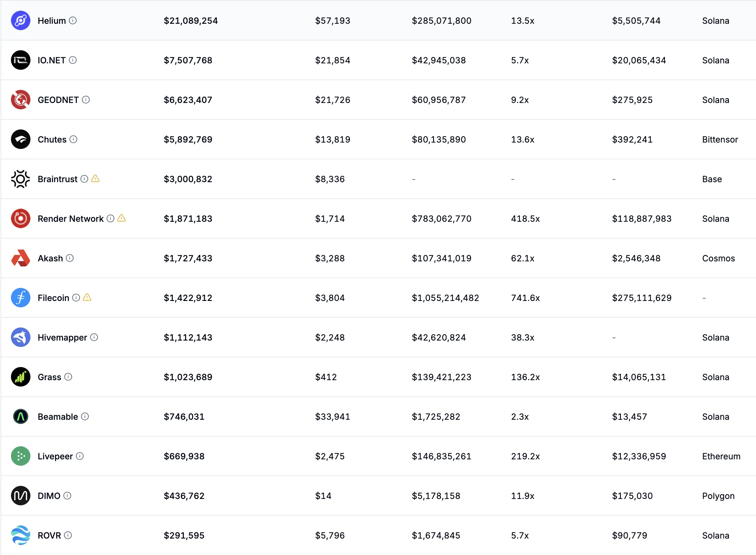Click the Hivemapper dolphin logo
This screenshot has width=756, height=555.
[x=20, y=337]
